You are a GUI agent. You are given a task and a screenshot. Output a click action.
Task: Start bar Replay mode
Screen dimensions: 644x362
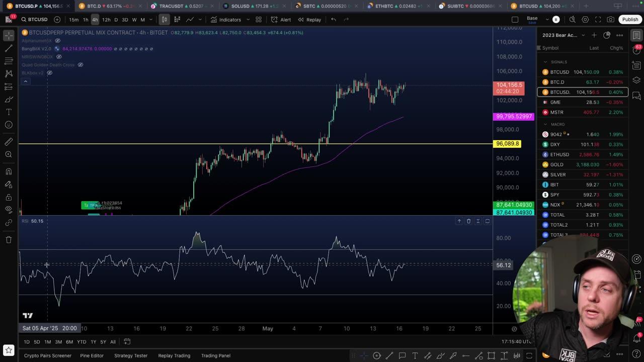pyautogui.click(x=309, y=20)
